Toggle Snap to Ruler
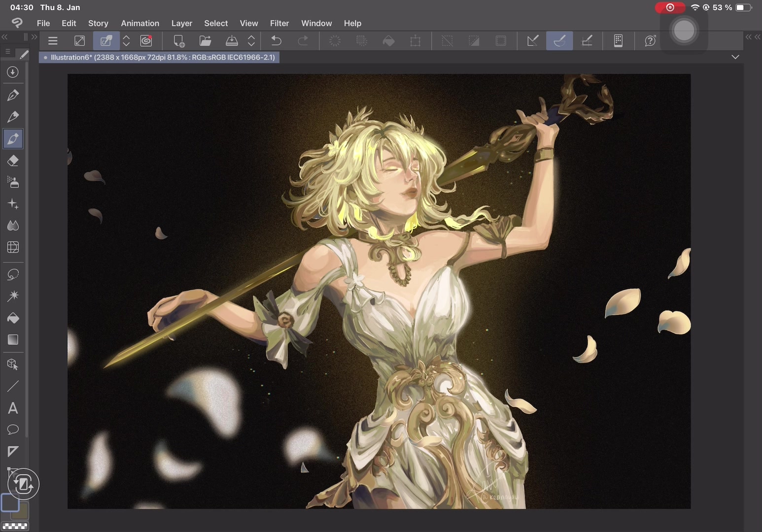762x532 pixels. click(533, 41)
